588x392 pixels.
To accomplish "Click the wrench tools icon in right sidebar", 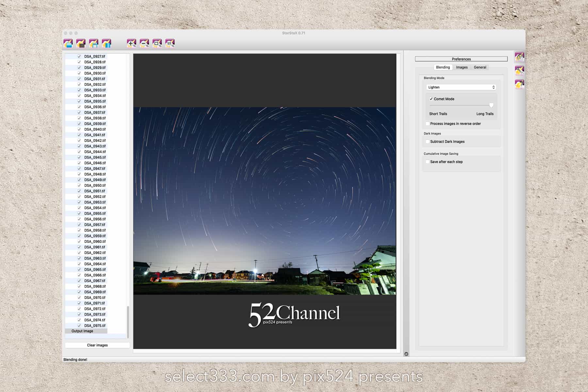I will 519,71.
